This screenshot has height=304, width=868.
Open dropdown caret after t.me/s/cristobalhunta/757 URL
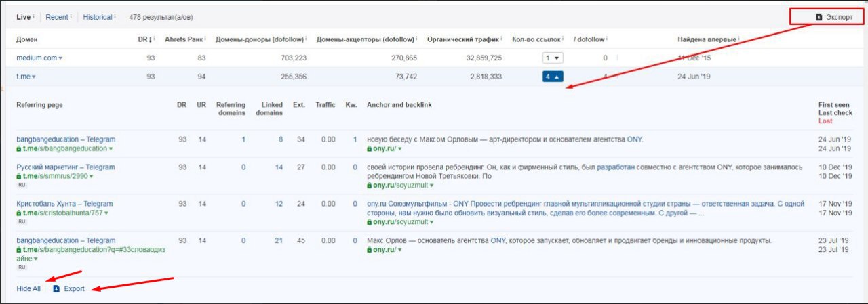pos(105,213)
